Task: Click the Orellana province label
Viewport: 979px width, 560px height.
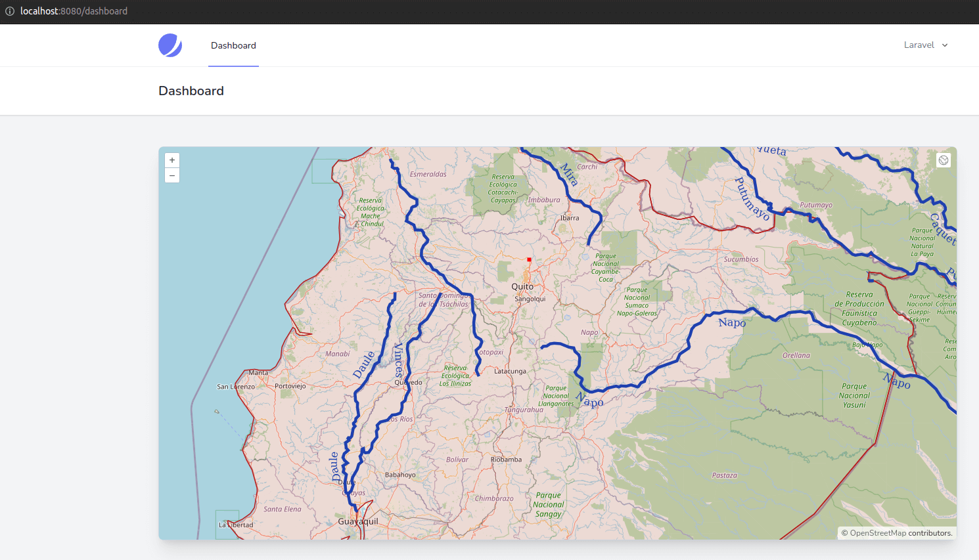Action: 796,355
